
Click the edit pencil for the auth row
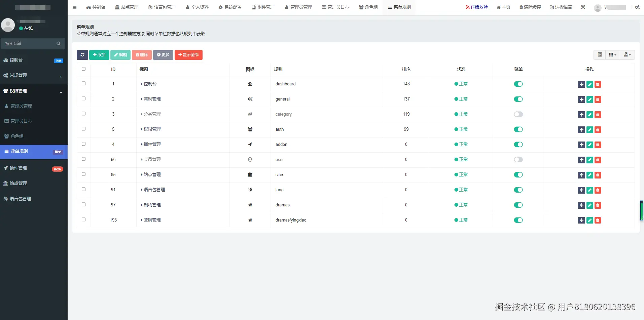coord(589,130)
